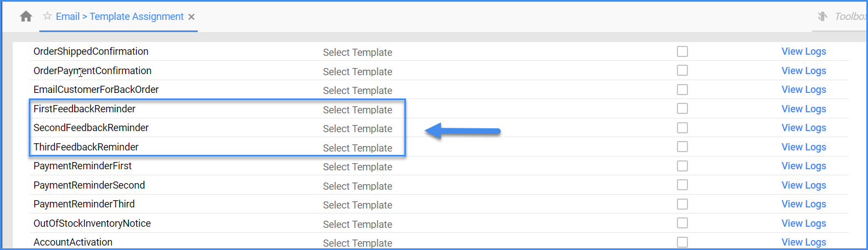The image size is (868, 250).
Task: Open Select Template for OrderPaymentConfirmation
Action: tap(357, 72)
